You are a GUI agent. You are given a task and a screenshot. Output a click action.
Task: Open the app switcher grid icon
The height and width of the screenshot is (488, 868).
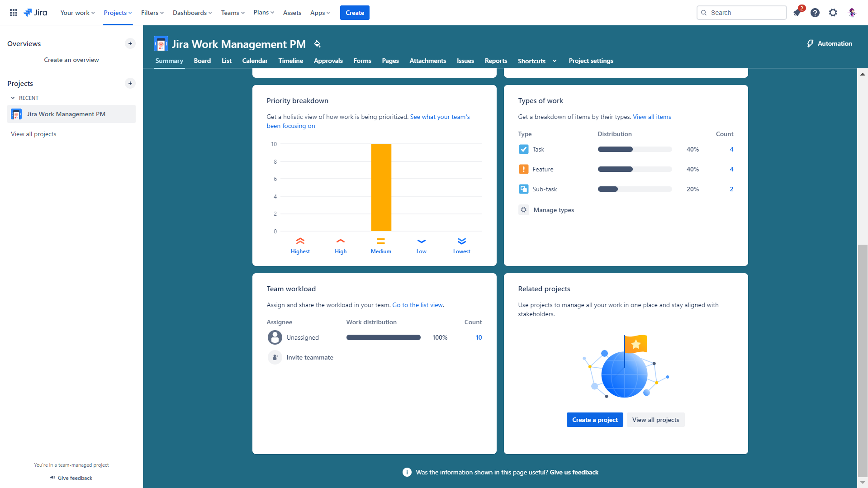pos(14,13)
